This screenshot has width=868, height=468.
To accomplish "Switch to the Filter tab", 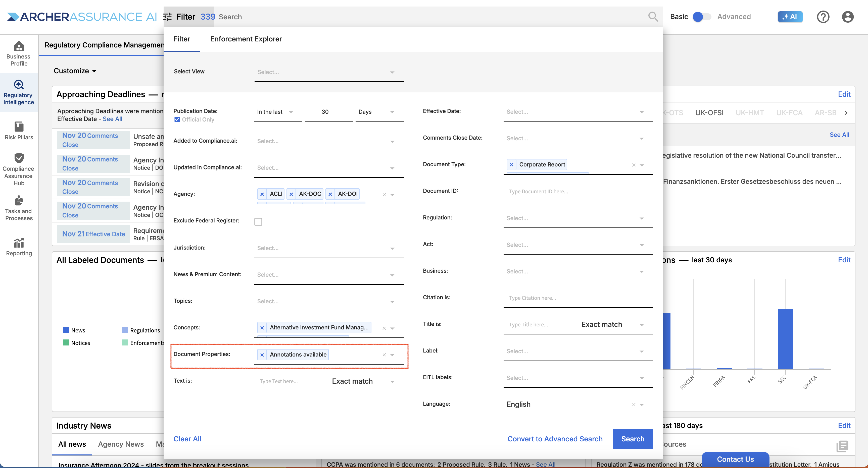I will click(182, 39).
